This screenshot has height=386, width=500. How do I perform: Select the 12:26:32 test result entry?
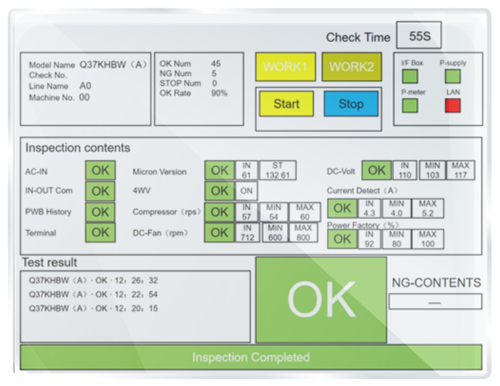(x=93, y=280)
